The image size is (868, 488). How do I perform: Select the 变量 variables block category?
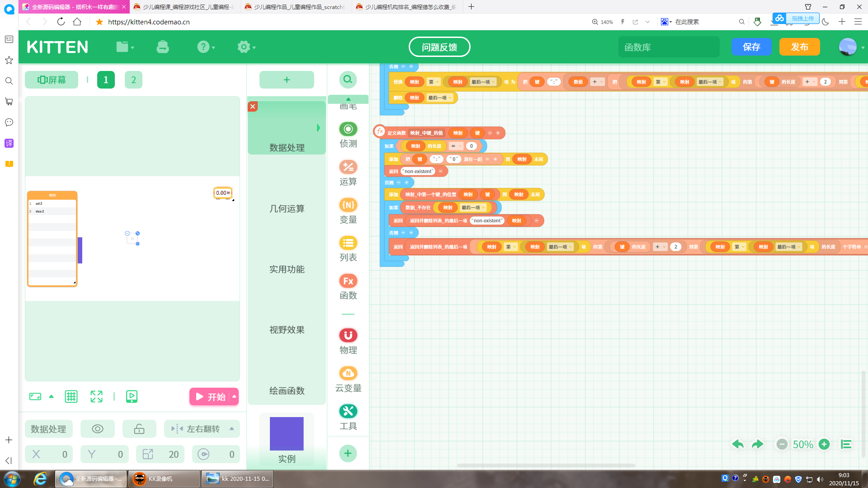point(348,211)
